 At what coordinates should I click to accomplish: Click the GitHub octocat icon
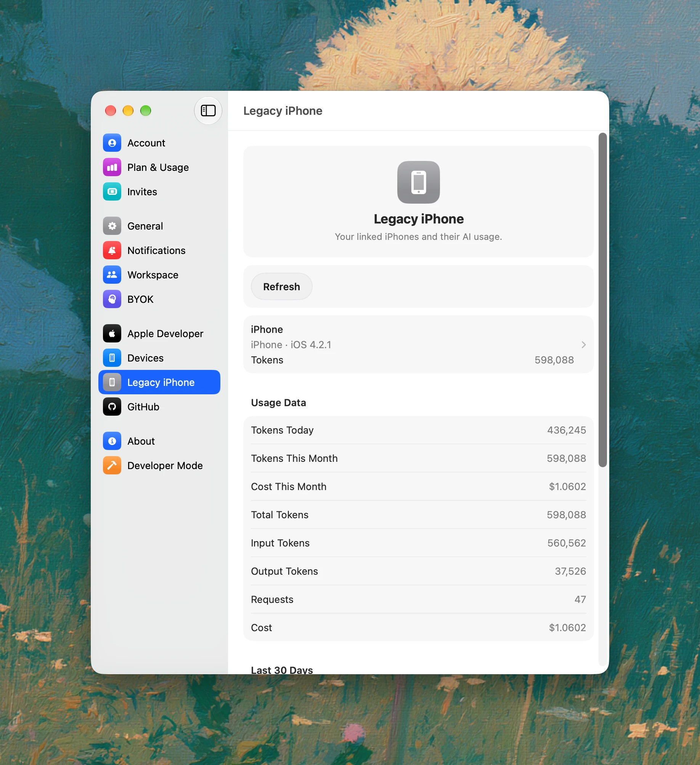click(112, 407)
